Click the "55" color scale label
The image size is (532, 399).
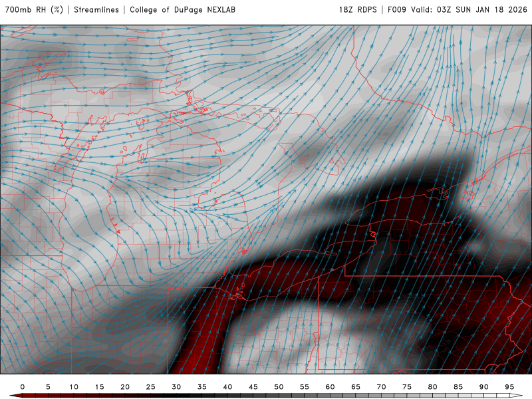pyautogui.click(x=305, y=387)
